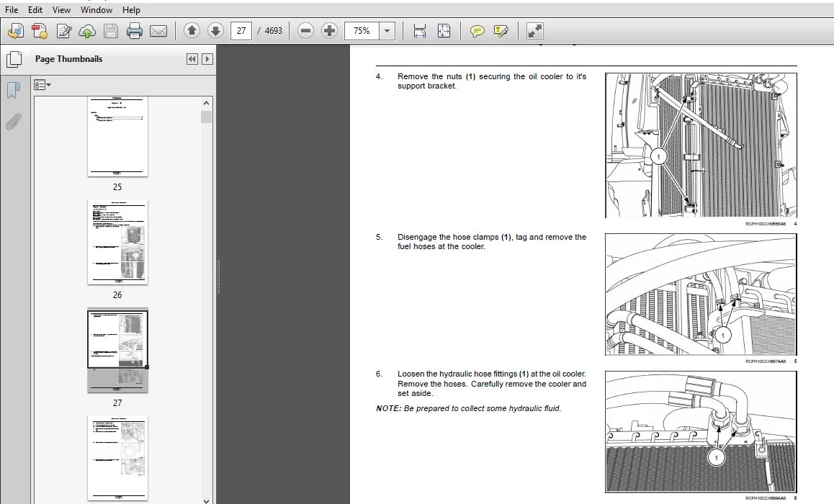834x504 pixels.
Task: Go to previous page with up arrow
Action: [192, 31]
